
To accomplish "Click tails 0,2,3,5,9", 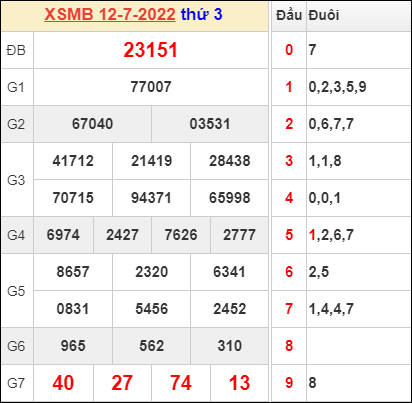I will click(x=337, y=87).
